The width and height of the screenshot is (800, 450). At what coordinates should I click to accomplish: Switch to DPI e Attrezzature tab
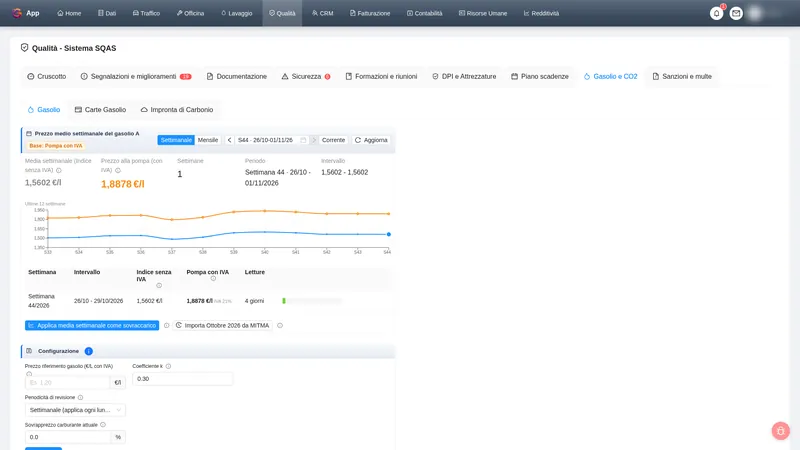(x=464, y=77)
